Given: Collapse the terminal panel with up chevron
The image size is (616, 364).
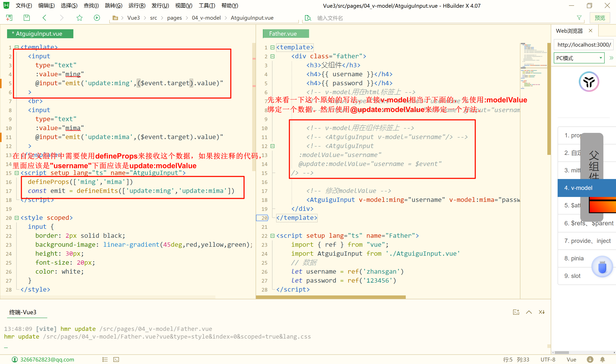Looking at the screenshot, I should pos(529,312).
